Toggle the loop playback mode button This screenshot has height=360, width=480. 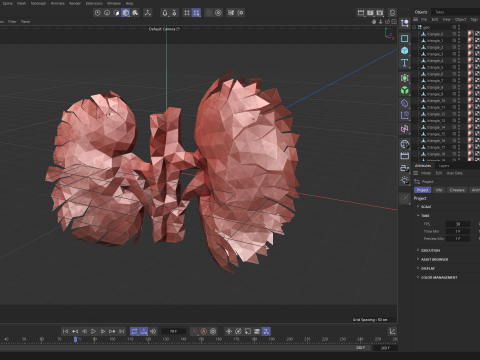click(134, 331)
